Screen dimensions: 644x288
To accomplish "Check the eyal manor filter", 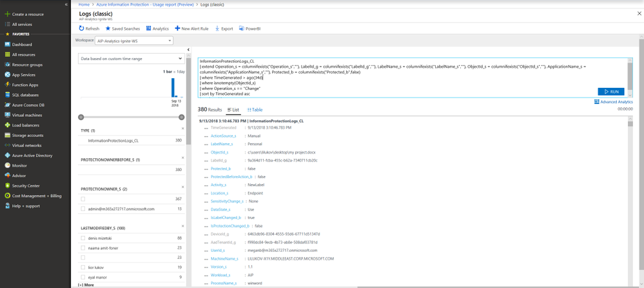I will click(83, 277).
